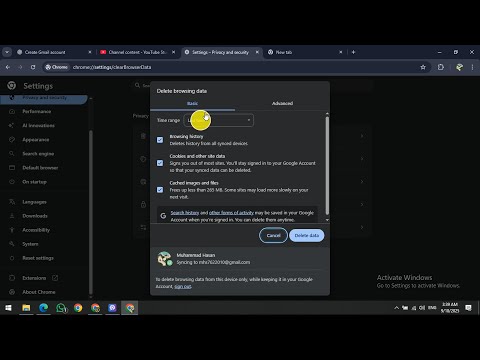The width and height of the screenshot is (480, 360).
Task: Open File Explorer from taskbar
Action: [x=26, y=308]
